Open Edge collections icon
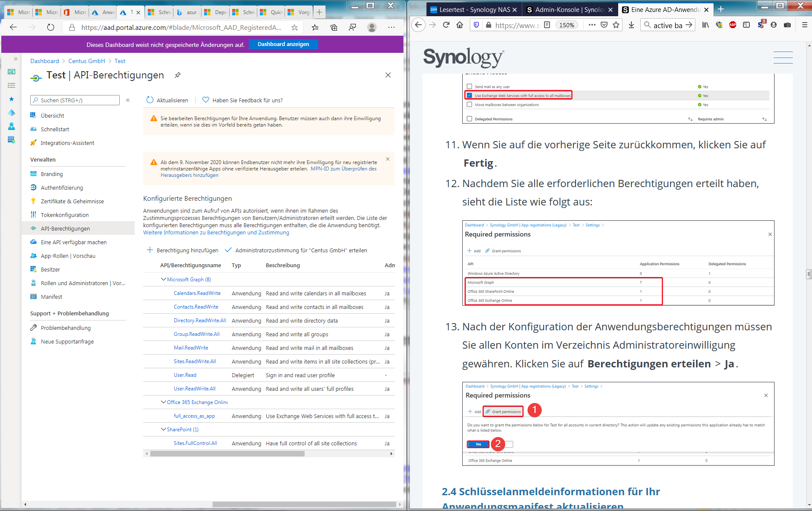This screenshot has height=511, width=812. (334, 27)
